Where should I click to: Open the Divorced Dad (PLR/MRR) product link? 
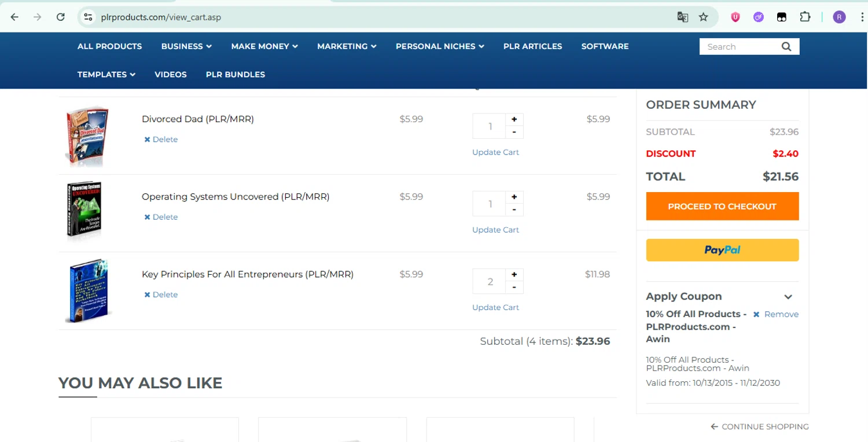click(x=198, y=119)
